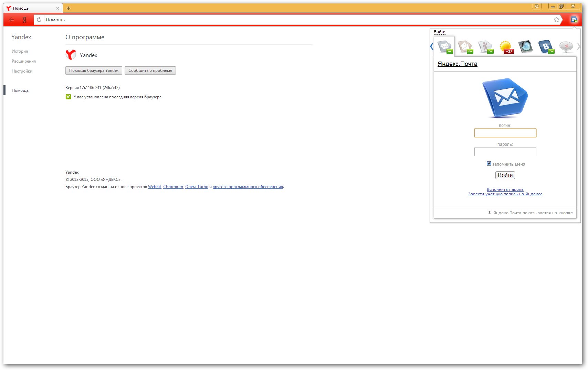The width and height of the screenshot is (588, 370).
Task: Click the Войти link atop the popup
Action: point(440,32)
